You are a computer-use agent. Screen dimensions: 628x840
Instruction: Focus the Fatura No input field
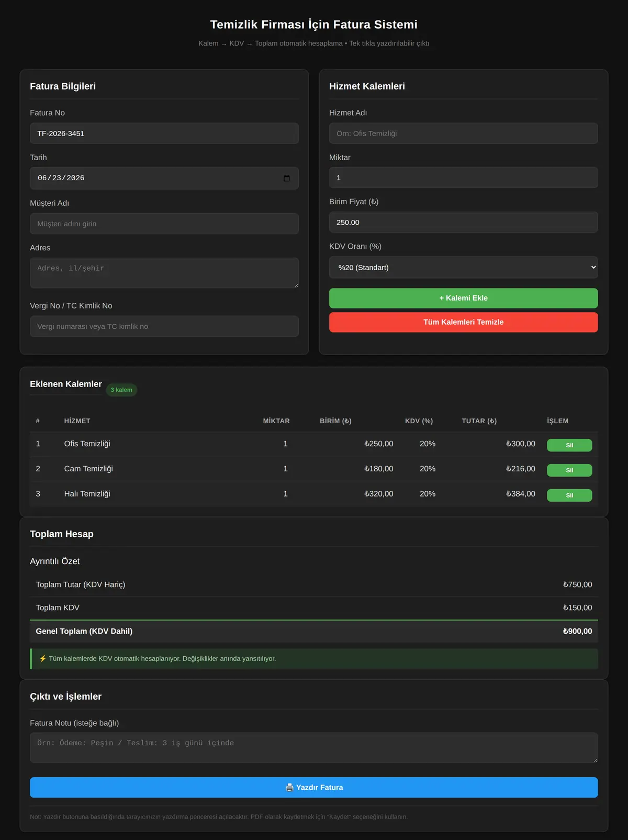pyautogui.click(x=164, y=134)
